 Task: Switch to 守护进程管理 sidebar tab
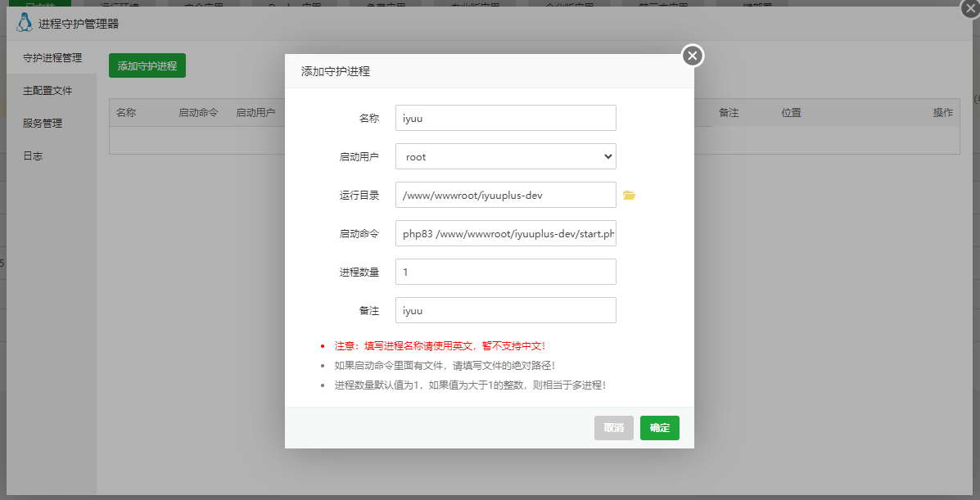pyautogui.click(x=52, y=57)
